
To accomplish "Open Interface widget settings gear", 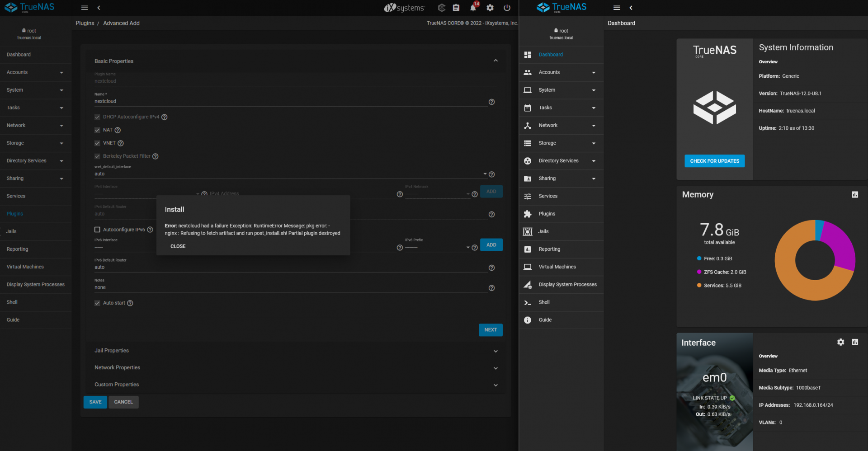I will pos(840,342).
